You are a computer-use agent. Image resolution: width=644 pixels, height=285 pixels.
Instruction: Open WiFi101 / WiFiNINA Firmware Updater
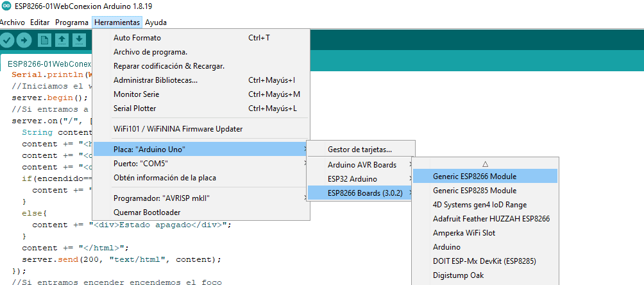(x=201, y=129)
